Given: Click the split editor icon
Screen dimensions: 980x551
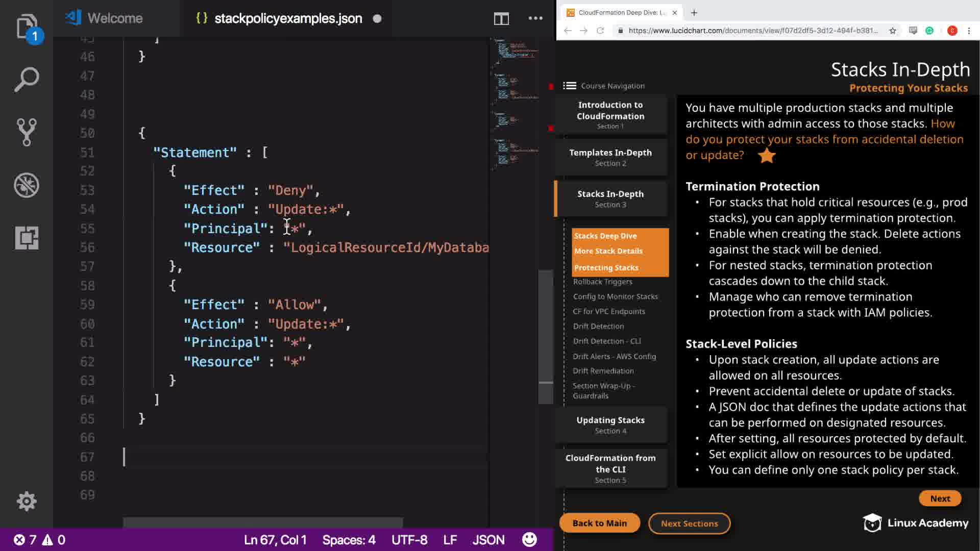Looking at the screenshot, I should tap(501, 19).
